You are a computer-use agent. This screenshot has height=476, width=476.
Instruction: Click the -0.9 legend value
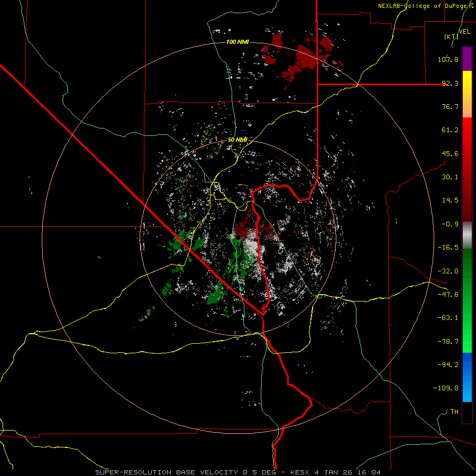450,224
